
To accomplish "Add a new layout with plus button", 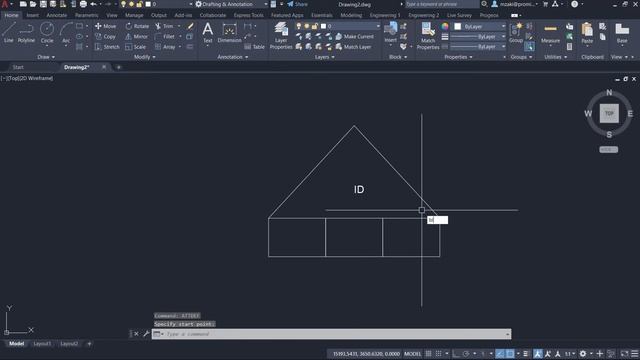I will [89, 344].
